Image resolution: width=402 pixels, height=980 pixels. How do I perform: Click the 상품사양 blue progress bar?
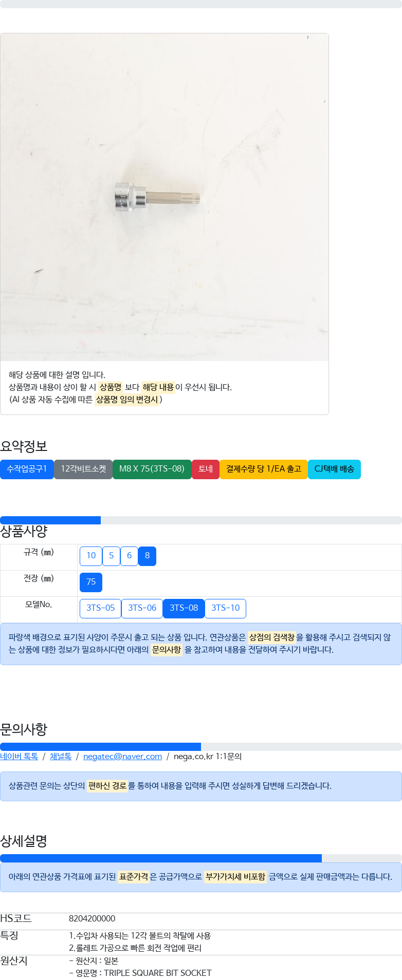pos(50,520)
